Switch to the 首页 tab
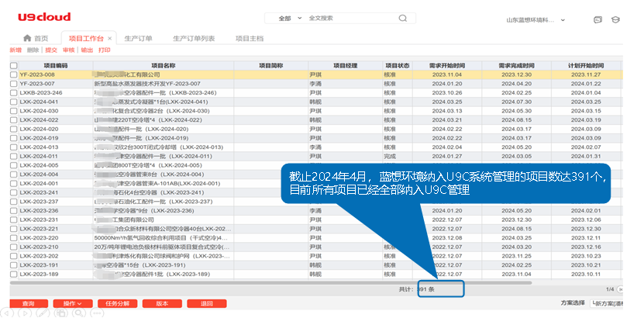The image size is (644, 318). coord(36,38)
